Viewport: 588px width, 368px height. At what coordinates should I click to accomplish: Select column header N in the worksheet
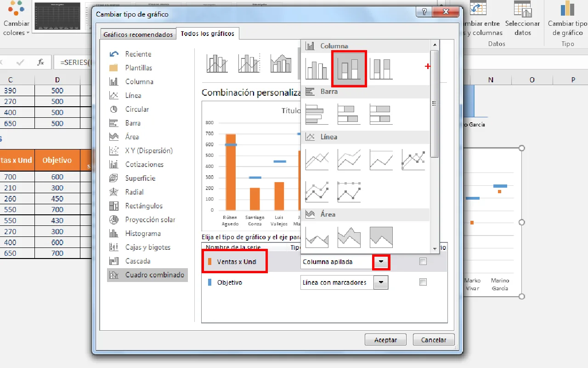pyautogui.click(x=491, y=80)
